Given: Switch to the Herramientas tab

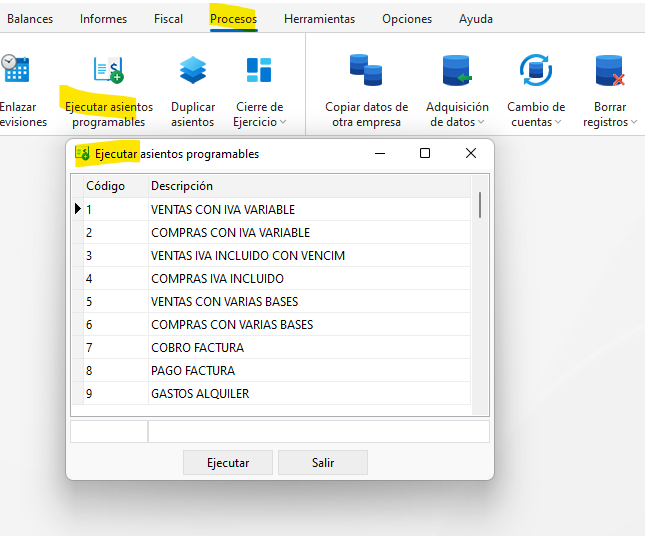Looking at the screenshot, I should coord(319,19).
